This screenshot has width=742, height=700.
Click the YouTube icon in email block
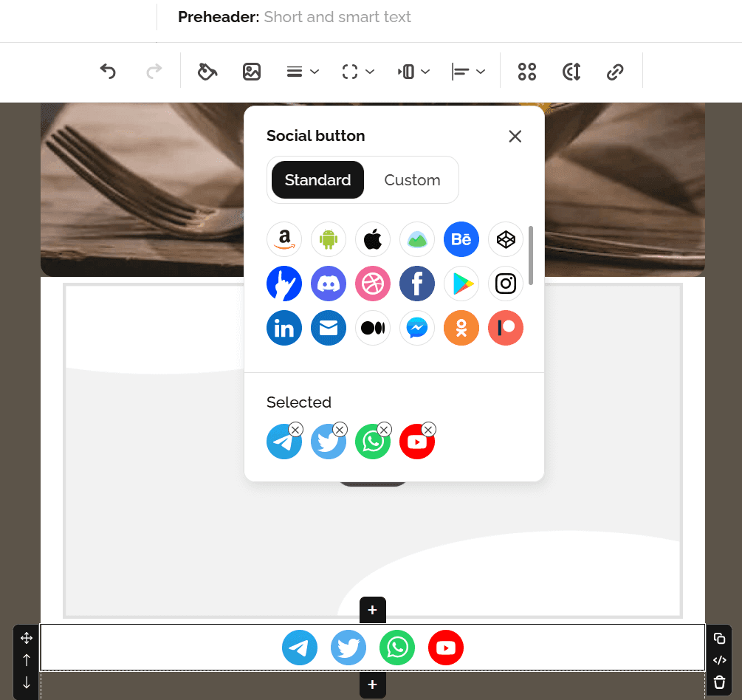click(446, 648)
